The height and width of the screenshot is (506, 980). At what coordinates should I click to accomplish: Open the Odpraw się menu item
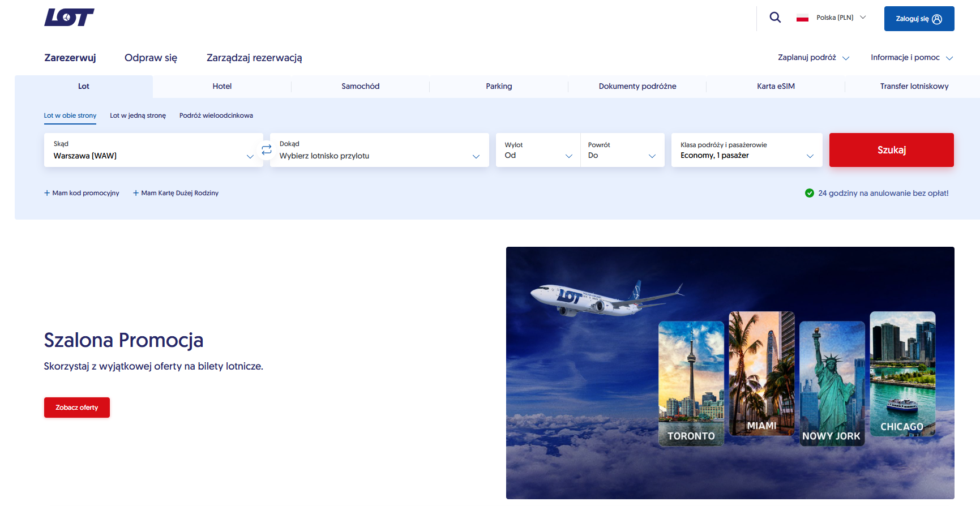[151, 58]
